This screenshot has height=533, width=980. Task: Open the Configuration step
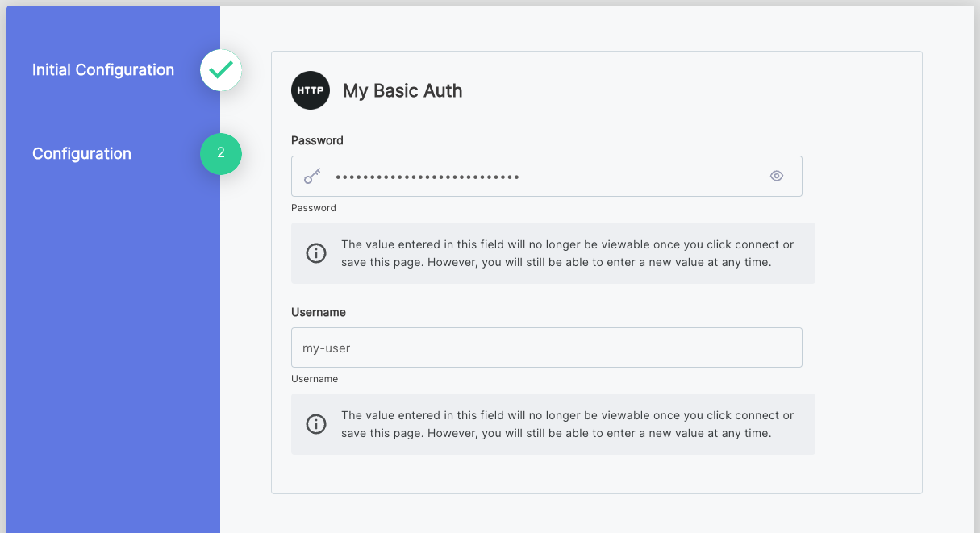click(x=81, y=153)
